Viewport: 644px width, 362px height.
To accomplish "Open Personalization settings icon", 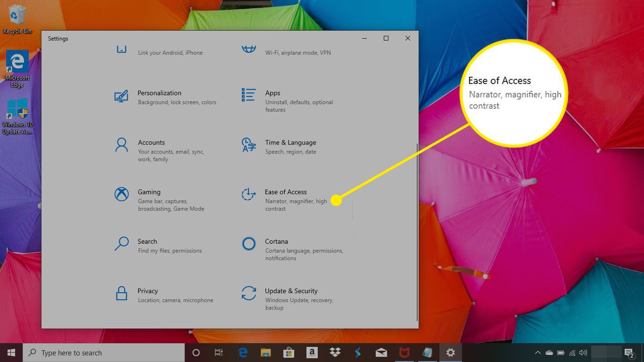I will click(x=122, y=97).
